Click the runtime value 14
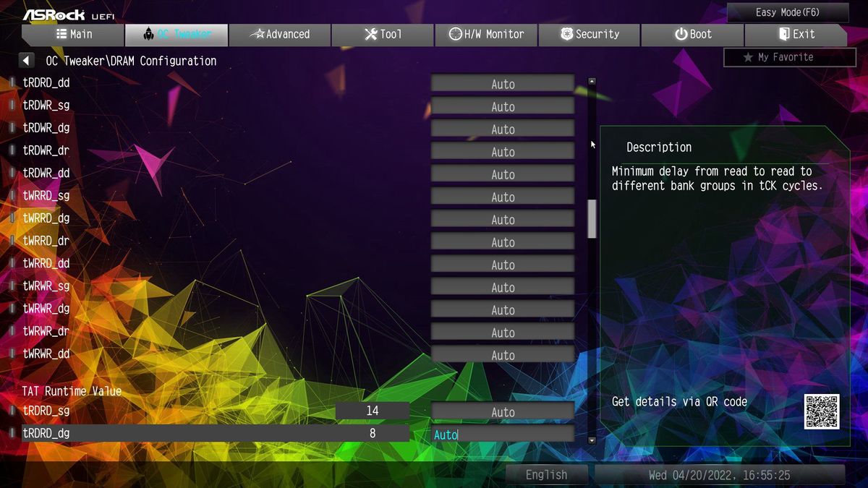 373,411
